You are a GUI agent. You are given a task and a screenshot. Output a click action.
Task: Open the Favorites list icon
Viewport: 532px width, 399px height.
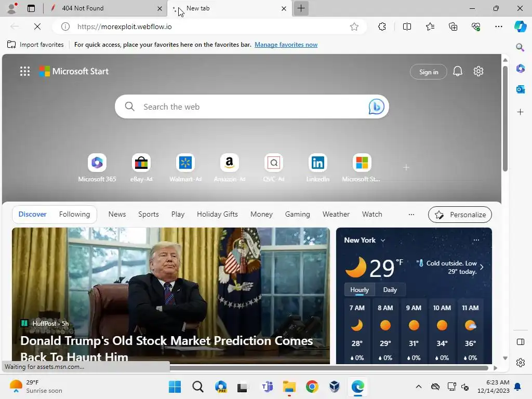430,26
